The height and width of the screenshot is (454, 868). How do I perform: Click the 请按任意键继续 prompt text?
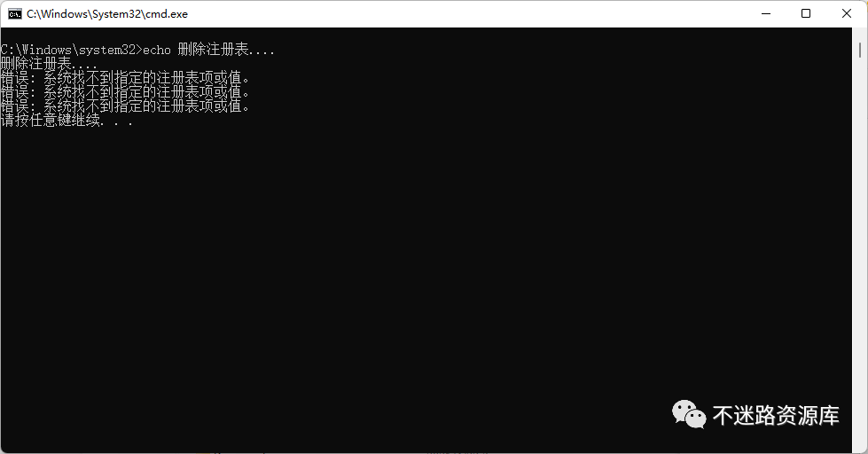coord(51,120)
